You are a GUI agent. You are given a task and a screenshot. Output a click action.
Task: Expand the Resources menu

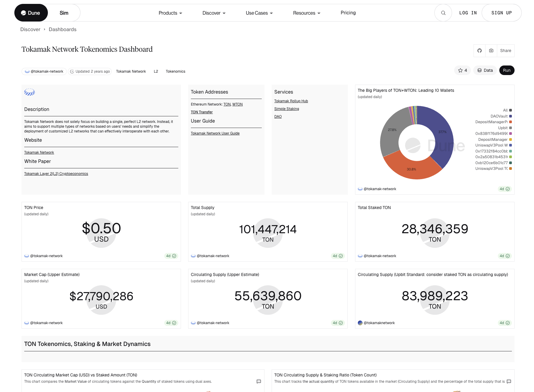(x=307, y=13)
